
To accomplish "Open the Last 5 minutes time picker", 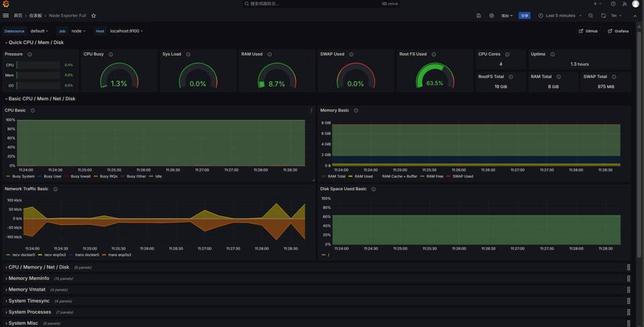I will pos(560,15).
